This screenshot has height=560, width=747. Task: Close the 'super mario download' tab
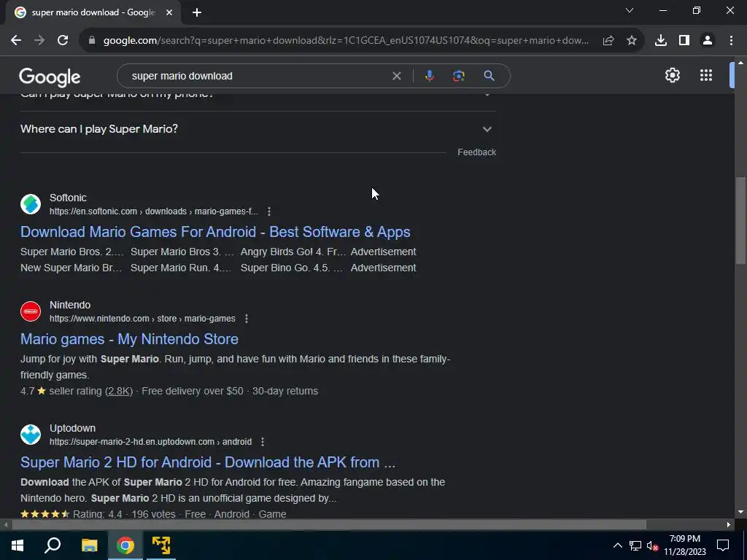pyautogui.click(x=169, y=12)
